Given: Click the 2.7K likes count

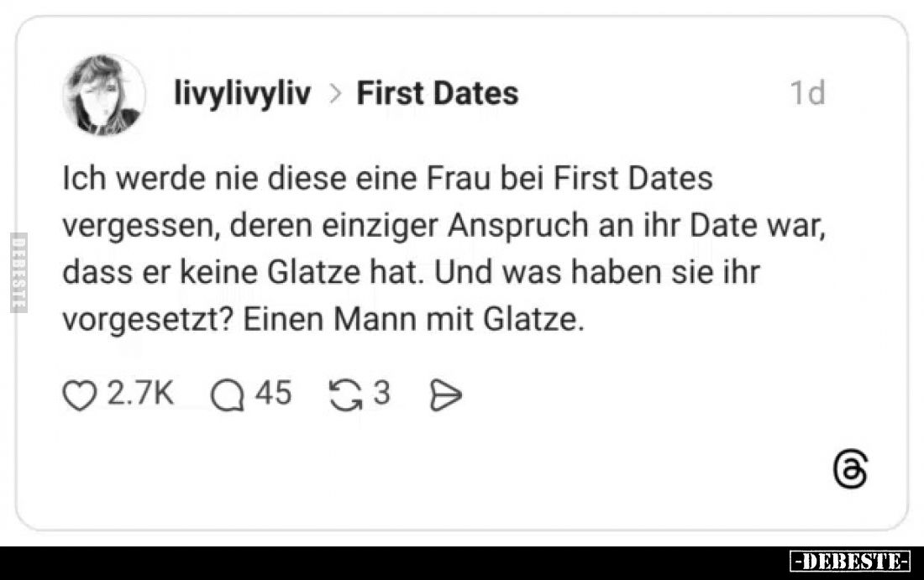Looking at the screenshot, I should pos(141,392).
